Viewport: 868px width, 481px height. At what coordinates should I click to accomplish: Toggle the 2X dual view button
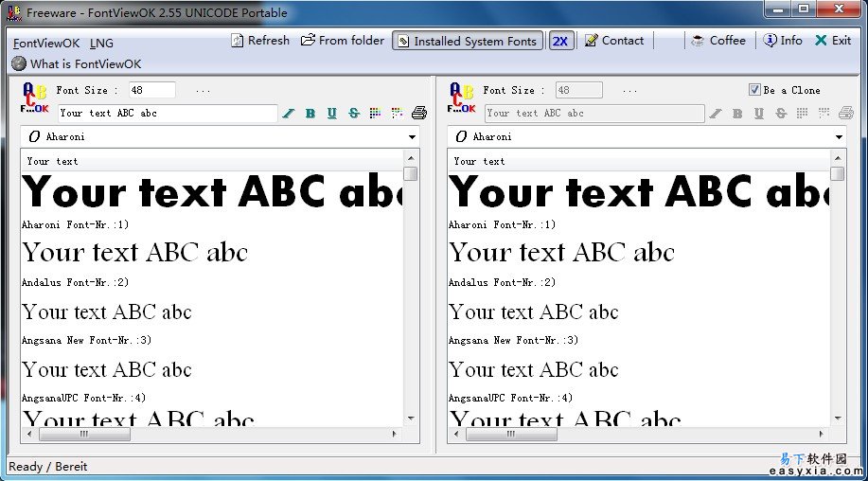click(x=560, y=41)
